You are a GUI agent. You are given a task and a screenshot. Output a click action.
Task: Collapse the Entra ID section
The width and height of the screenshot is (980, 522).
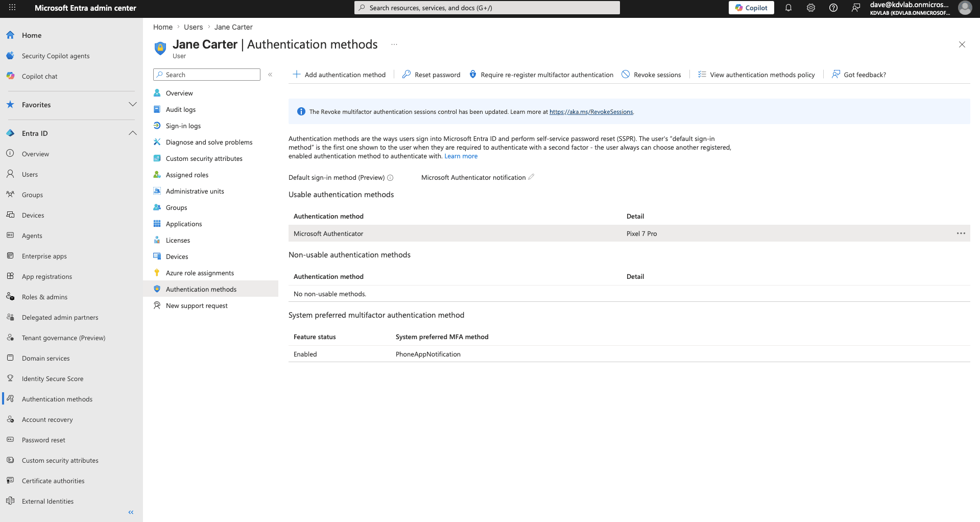point(133,133)
